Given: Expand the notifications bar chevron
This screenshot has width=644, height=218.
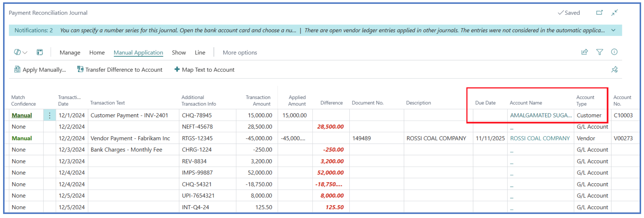Looking at the screenshot, I should (x=613, y=30).
